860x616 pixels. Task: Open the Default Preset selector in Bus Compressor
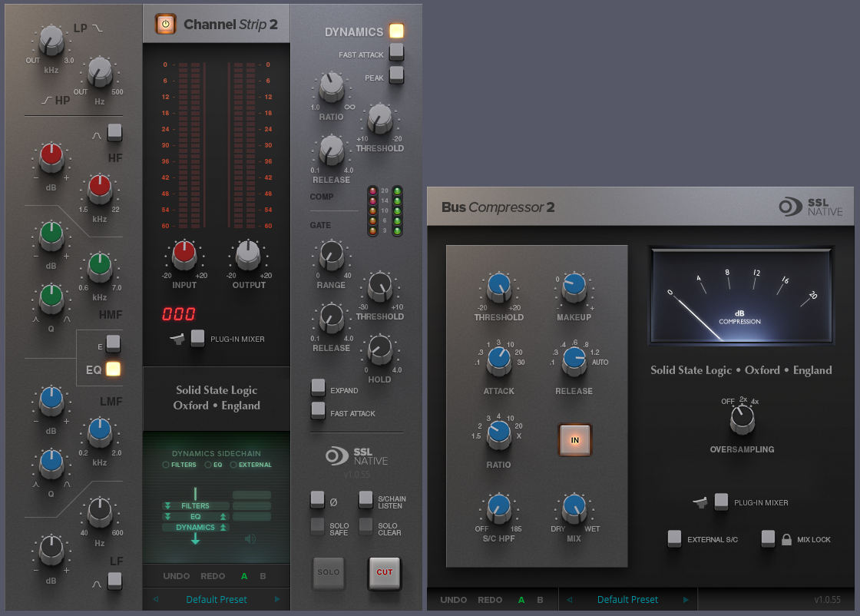(x=628, y=599)
